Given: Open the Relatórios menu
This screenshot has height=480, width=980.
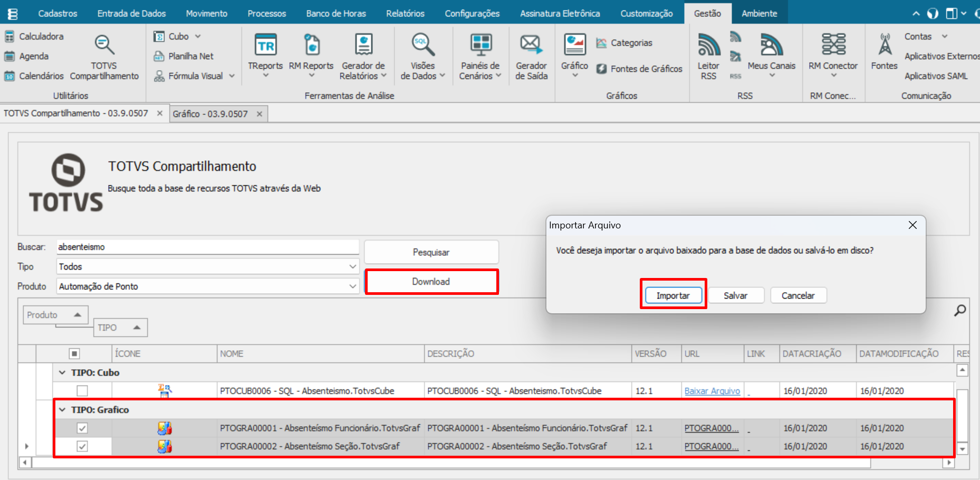Looking at the screenshot, I should coord(405,14).
